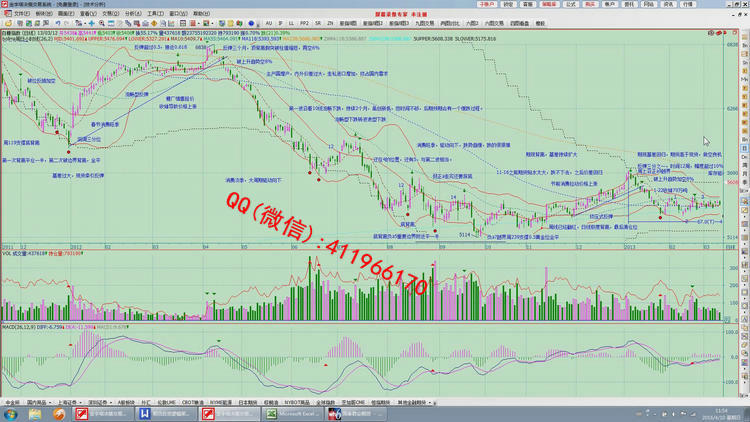Click the chart layout grid icon
The height and width of the screenshot is (422, 750).
tap(183, 23)
